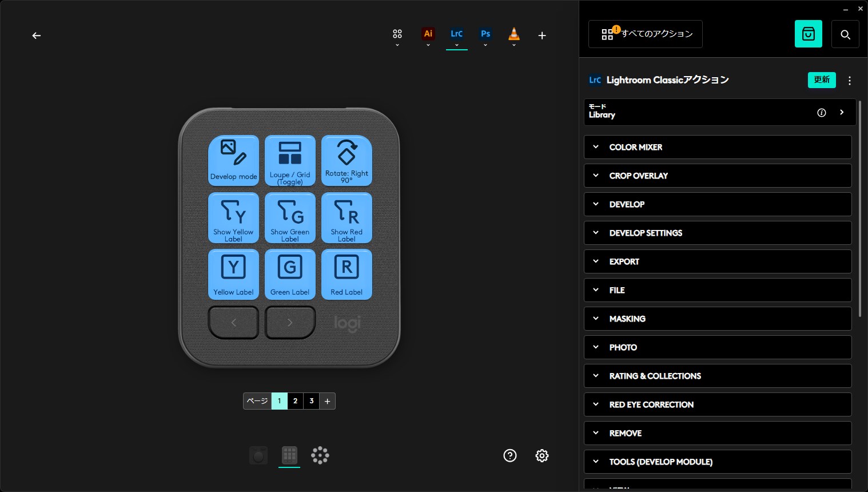
Task: Click the previous page device button
Action: click(233, 323)
